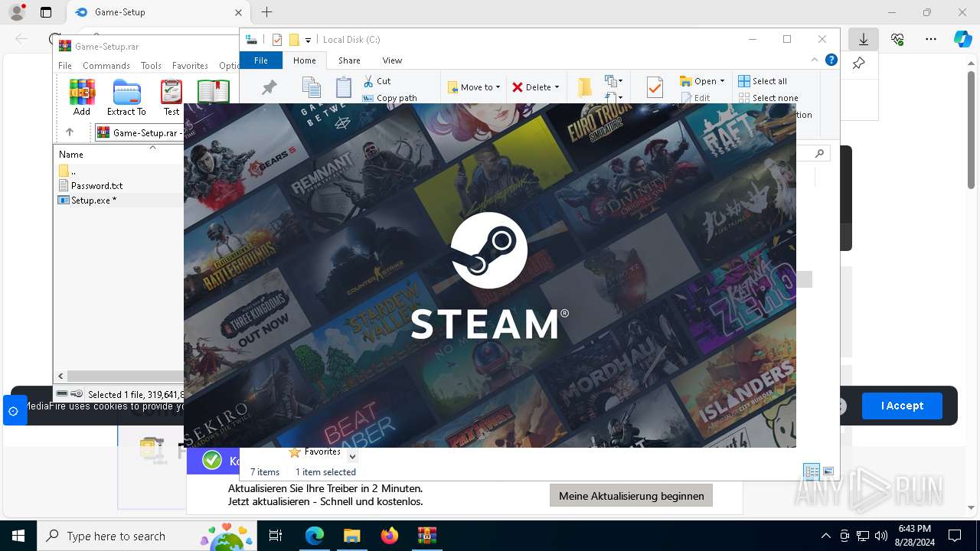The width and height of the screenshot is (980, 551).
Task: Open the Edge tab actions menu icon
Action: (46, 12)
